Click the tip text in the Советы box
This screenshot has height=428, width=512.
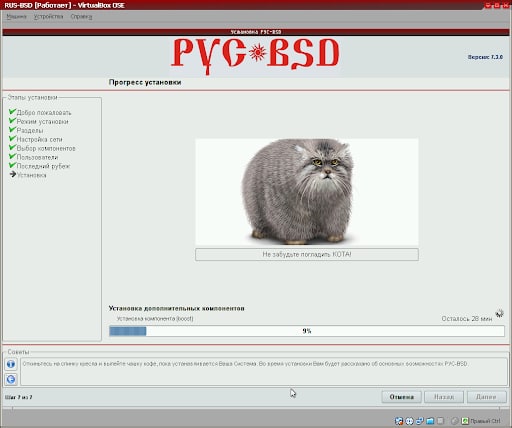pos(245,364)
